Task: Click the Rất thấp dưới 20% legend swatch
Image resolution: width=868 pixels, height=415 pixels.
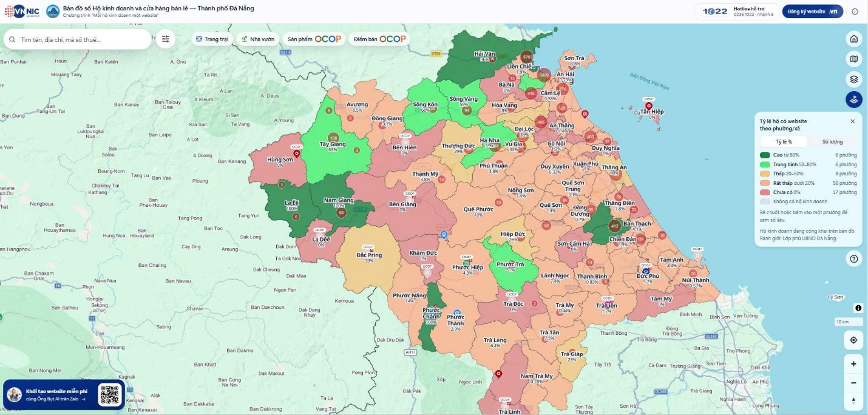Action: click(765, 183)
